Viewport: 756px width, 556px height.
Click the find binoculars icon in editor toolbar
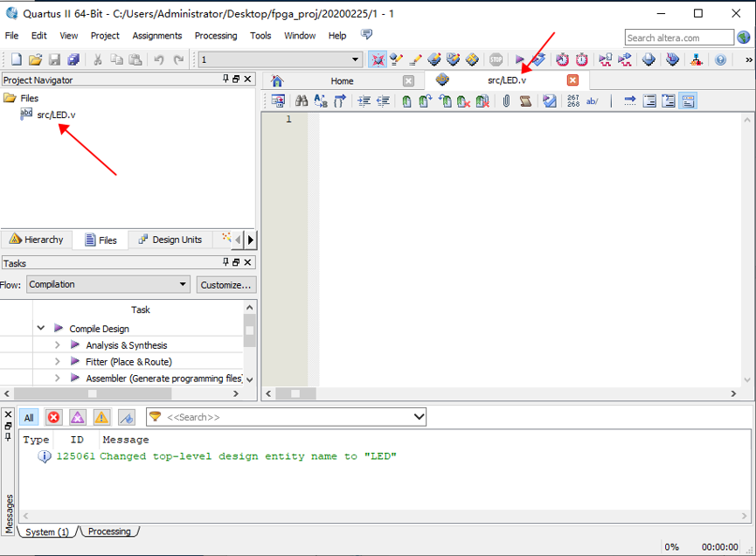point(302,101)
